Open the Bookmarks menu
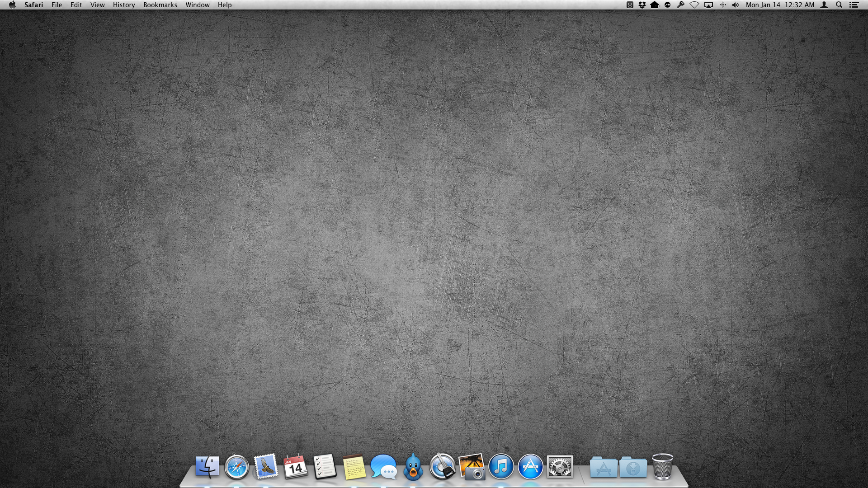 160,5
